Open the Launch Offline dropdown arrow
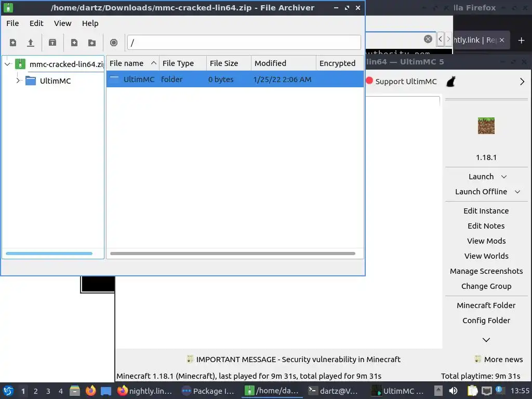This screenshot has width=532, height=399. 517,192
